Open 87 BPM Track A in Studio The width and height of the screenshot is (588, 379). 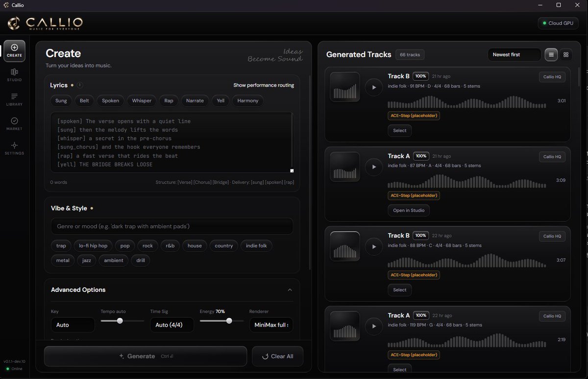point(409,211)
